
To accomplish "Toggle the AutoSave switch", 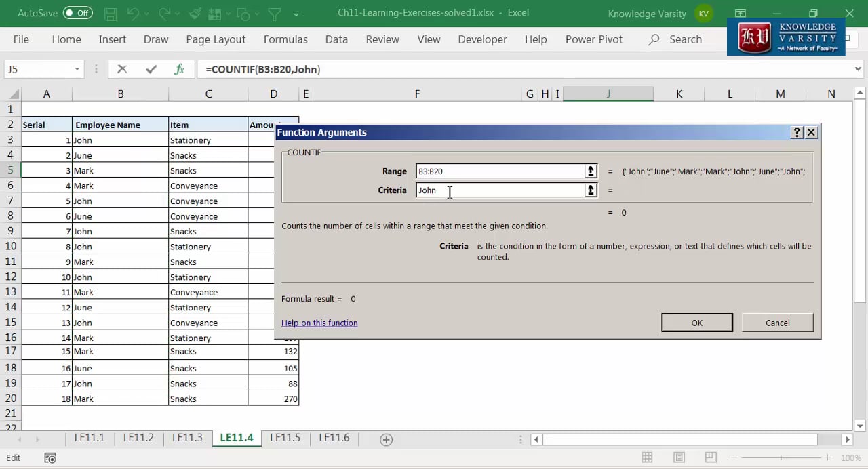I will [x=77, y=13].
